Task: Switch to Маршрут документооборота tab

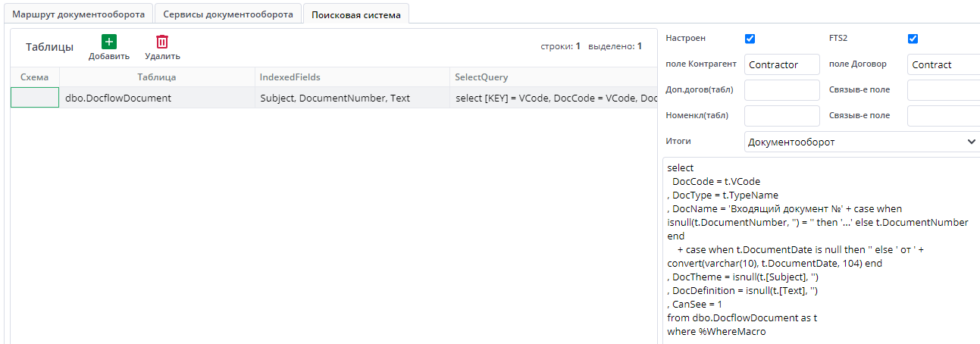Action: (79, 14)
